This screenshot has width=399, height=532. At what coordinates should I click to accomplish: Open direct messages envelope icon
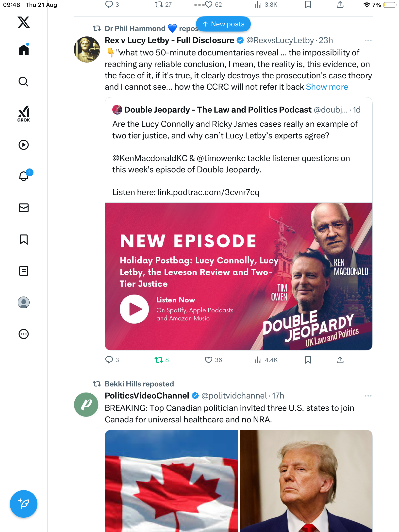click(24, 208)
